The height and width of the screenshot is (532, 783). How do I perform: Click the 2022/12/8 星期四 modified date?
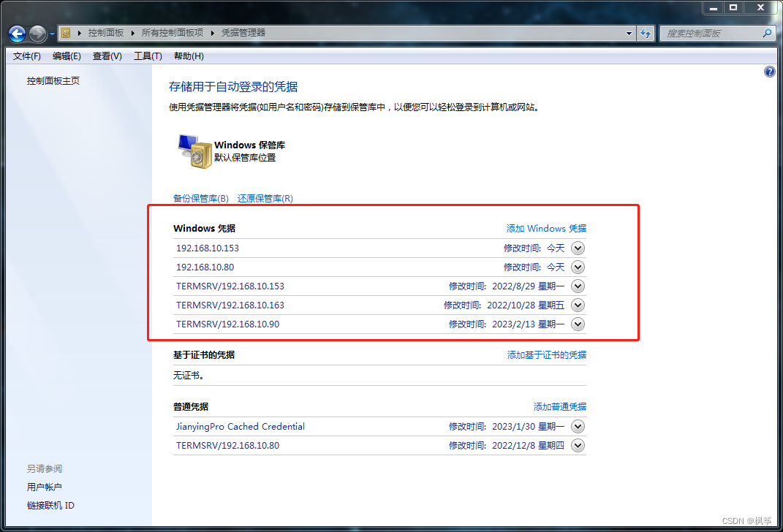528,445
